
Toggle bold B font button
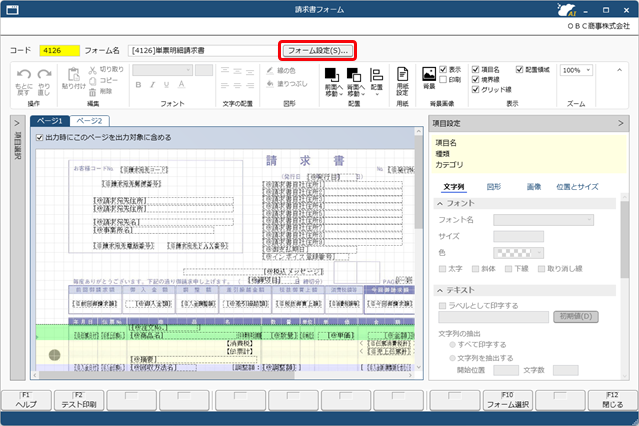coord(139,85)
